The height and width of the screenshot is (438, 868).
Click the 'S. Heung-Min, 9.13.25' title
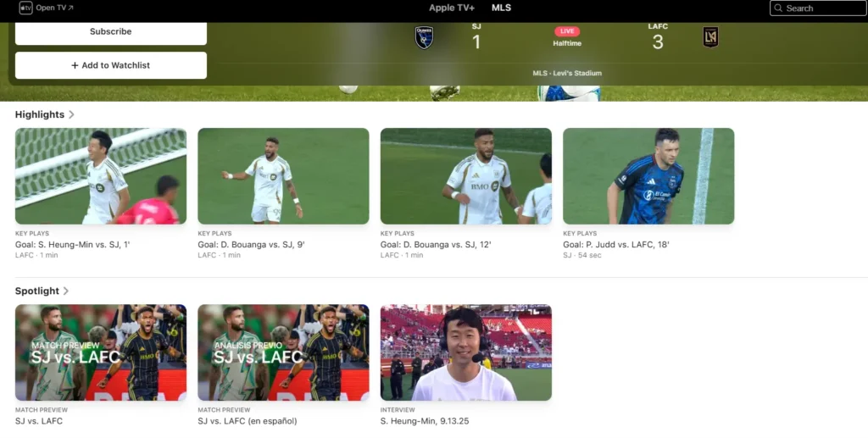pyautogui.click(x=425, y=421)
